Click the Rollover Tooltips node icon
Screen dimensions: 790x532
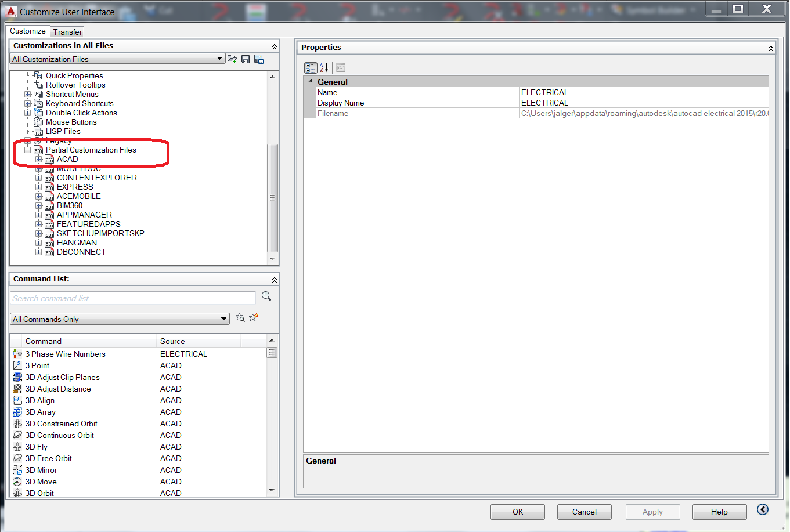(38, 85)
